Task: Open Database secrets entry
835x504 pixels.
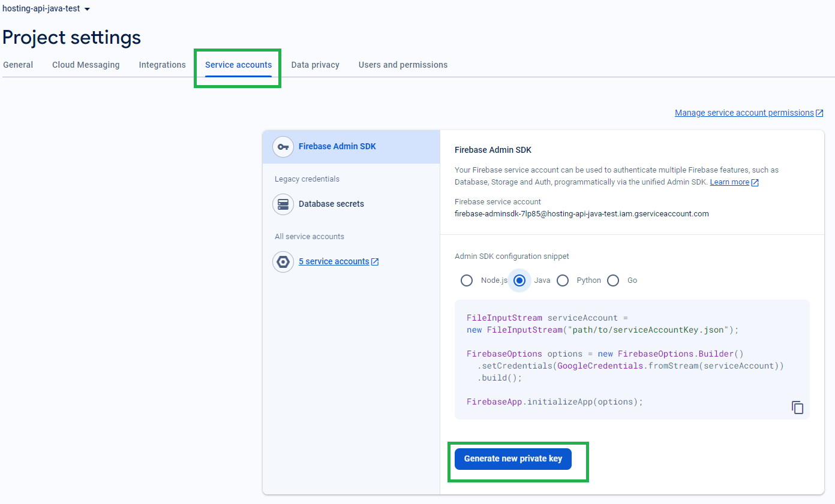Action: pos(331,204)
